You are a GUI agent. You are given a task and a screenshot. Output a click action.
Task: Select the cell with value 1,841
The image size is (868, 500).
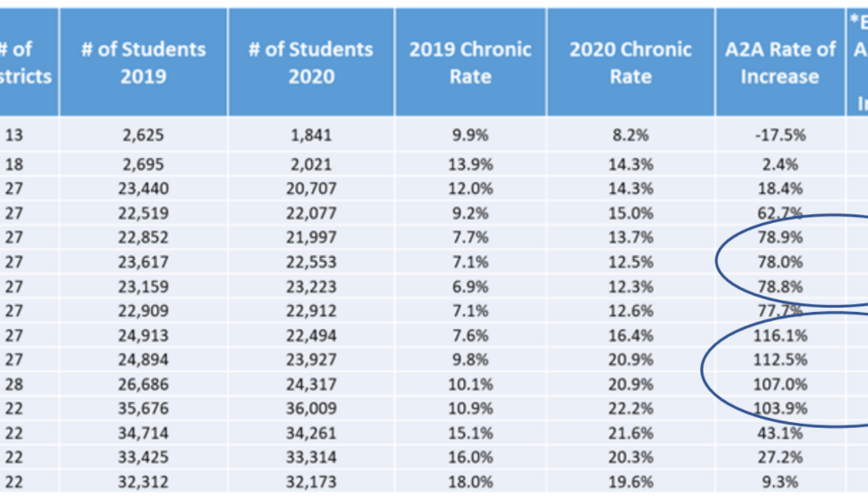(310, 135)
